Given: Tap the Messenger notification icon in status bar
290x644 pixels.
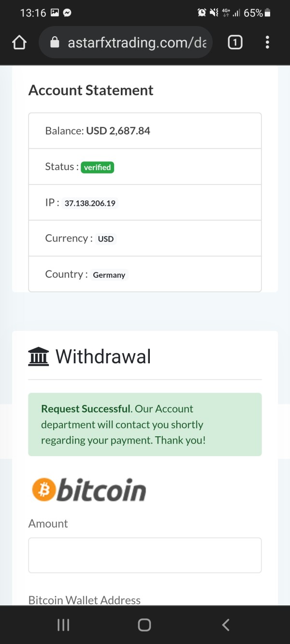Looking at the screenshot, I should click(x=67, y=13).
